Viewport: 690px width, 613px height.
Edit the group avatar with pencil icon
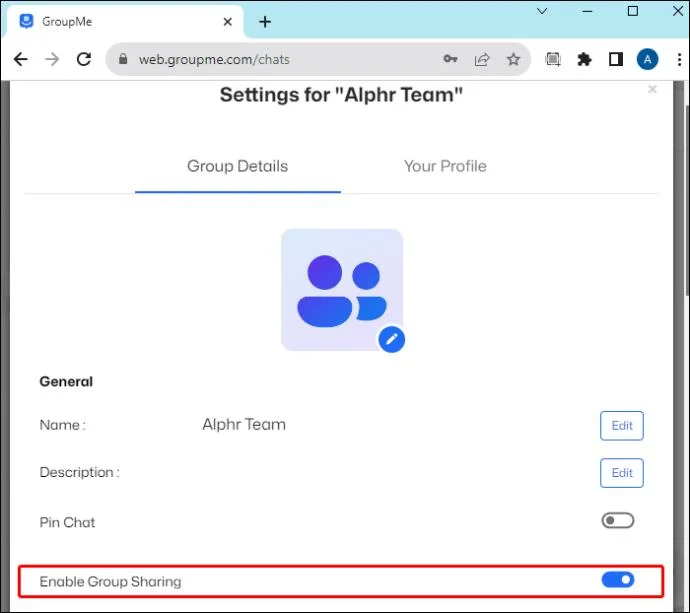click(392, 339)
